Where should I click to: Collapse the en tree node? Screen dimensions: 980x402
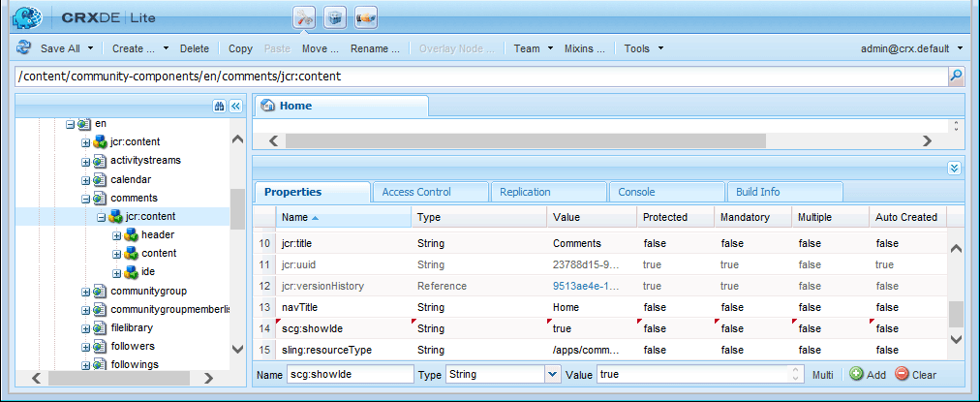pos(70,124)
